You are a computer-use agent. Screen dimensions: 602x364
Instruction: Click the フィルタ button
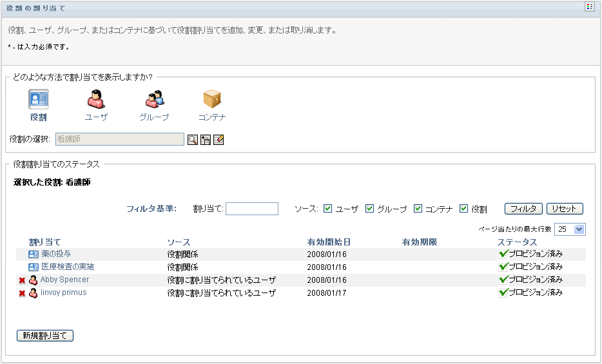(x=523, y=209)
